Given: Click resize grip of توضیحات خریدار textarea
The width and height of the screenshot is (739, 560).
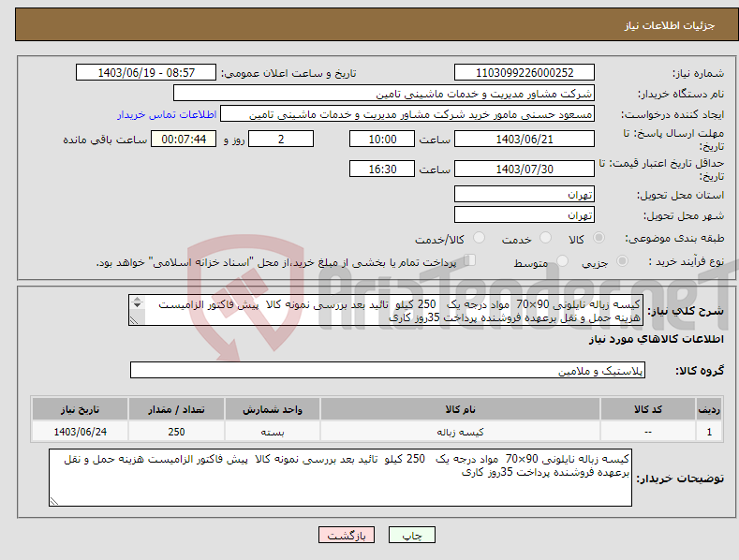Looking at the screenshot, I should click(53, 502).
